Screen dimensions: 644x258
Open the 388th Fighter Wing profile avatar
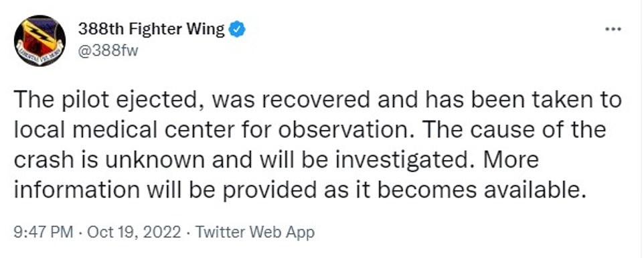[40, 40]
